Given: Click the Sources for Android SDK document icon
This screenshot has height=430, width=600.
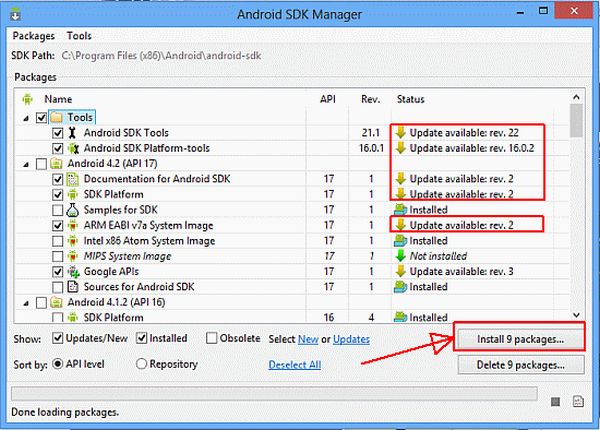Looking at the screenshot, I should click(73, 287).
